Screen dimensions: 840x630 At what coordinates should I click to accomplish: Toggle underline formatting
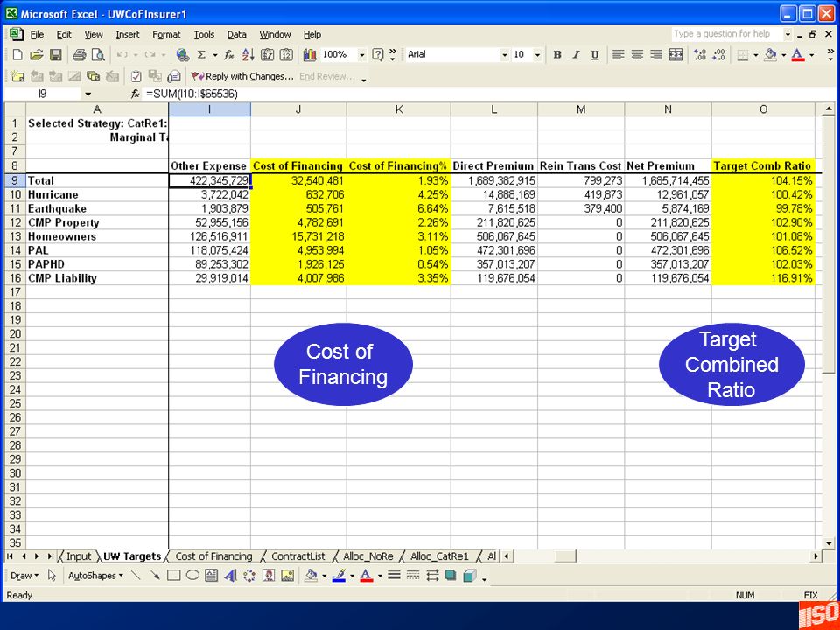click(x=595, y=54)
